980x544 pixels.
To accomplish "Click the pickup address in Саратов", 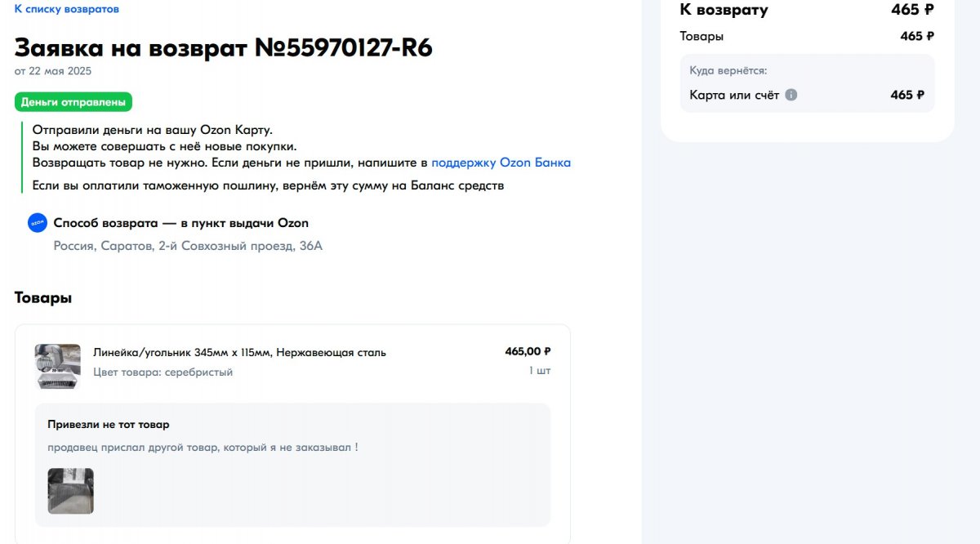I will click(x=188, y=246).
